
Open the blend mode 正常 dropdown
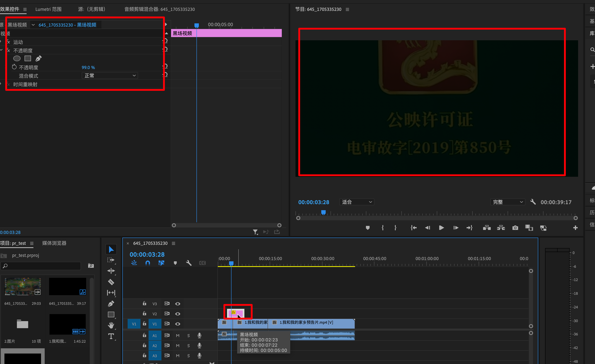(x=110, y=76)
